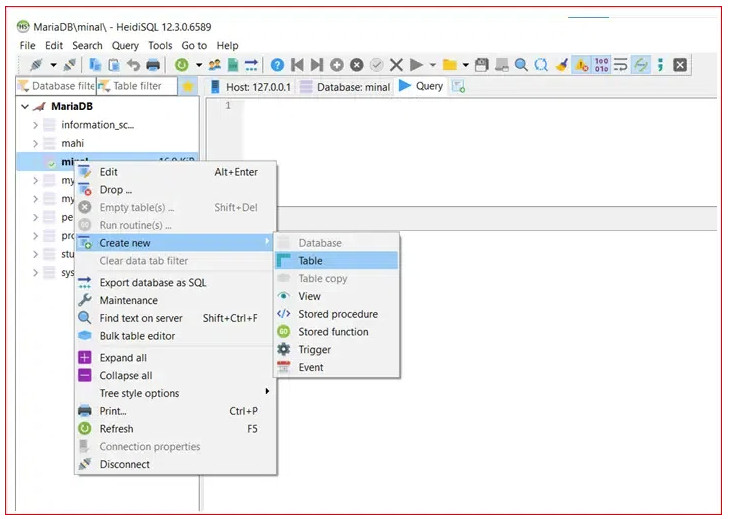
Task: Click the blue Help question mark icon
Action: [277, 65]
